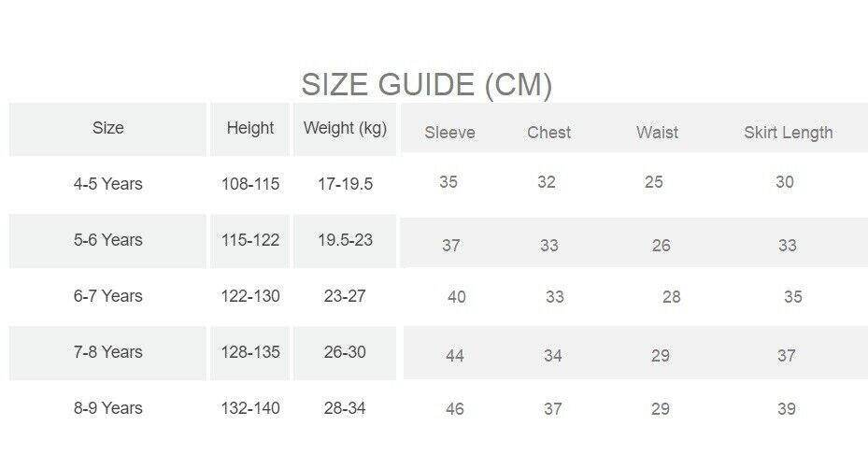Select the height value 122-130
868x454 pixels.
(x=250, y=296)
